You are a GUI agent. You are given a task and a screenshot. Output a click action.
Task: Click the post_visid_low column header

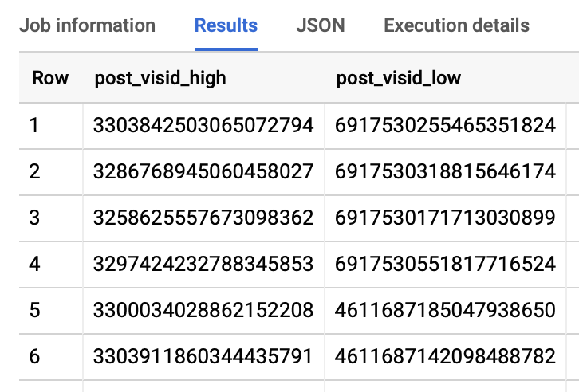(399, 78)
